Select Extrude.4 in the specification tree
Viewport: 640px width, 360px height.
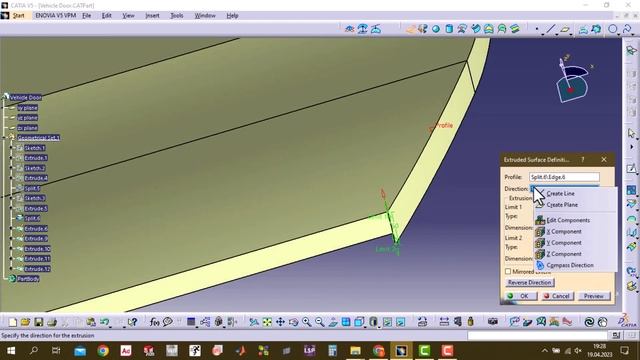pyautogui.click(x=36, y=178)
